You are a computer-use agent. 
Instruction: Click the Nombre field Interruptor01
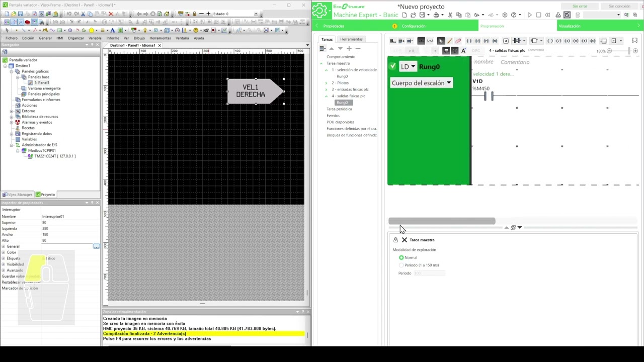point(70,217)
